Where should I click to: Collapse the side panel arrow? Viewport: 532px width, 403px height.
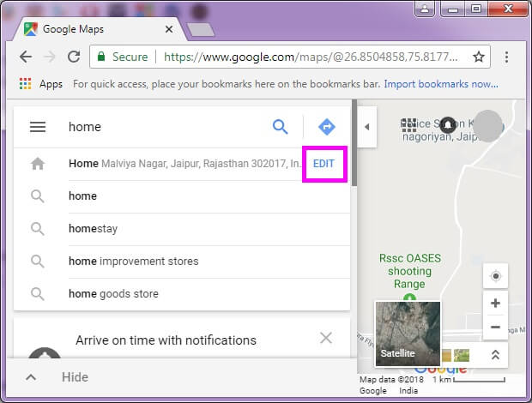coord(366,127)
